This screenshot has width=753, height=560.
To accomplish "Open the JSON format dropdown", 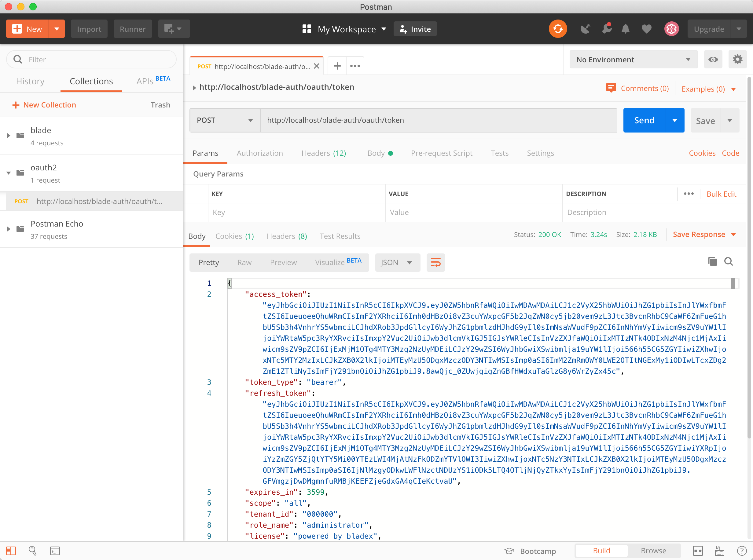I will point(397,262).
